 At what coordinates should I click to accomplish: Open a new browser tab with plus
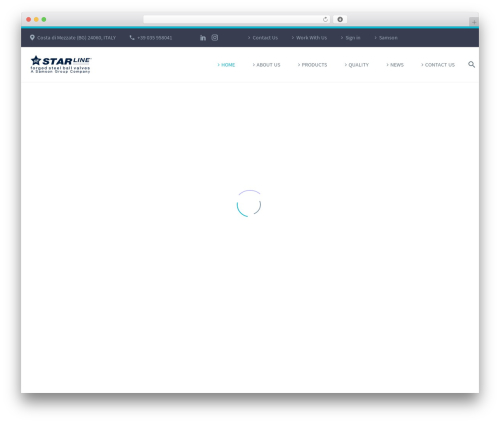[x=474, y=22]
